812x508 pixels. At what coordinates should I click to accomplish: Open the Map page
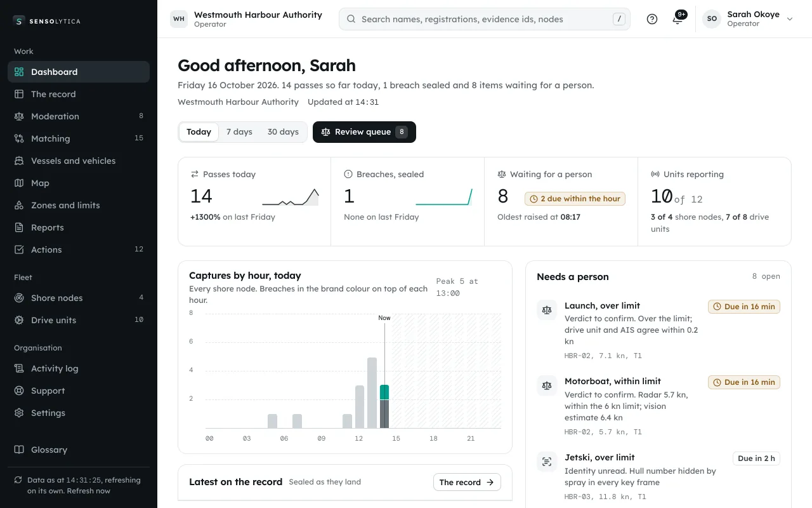pyautogui.click(x=79, y=183)
